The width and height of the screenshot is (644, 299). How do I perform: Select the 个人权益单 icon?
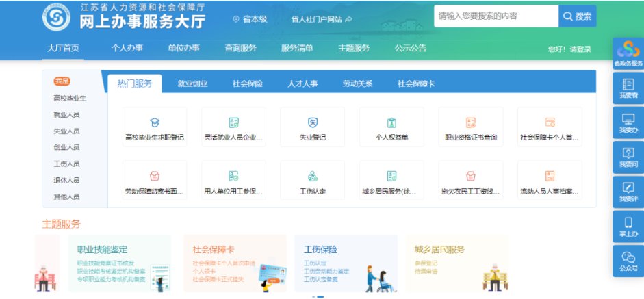point(391,123)
